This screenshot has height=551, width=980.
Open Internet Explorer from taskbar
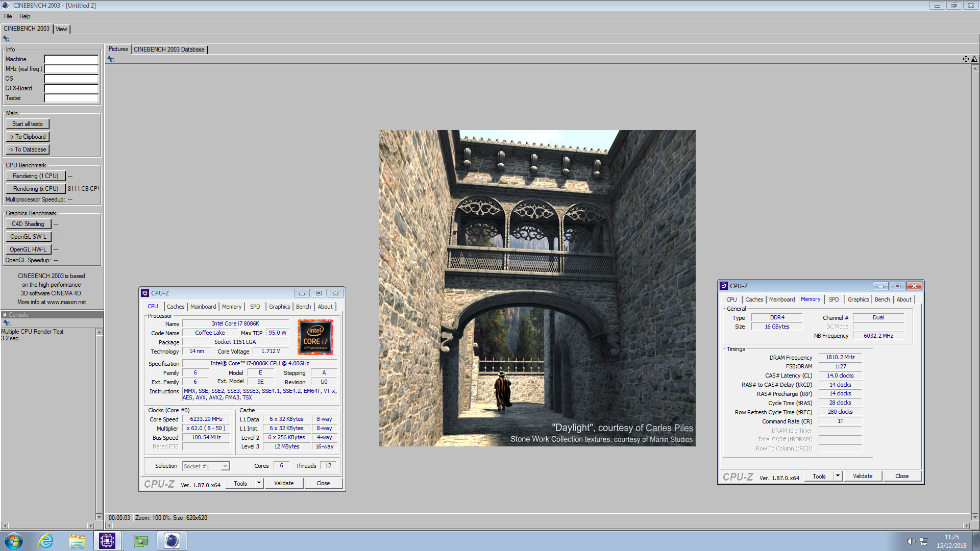[x=45, y=541]
